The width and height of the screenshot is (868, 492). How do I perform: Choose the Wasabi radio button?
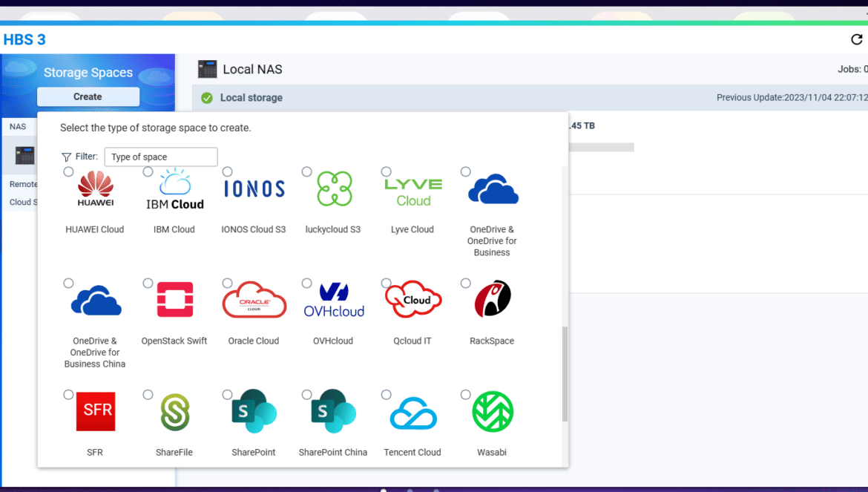click(466, 395)
